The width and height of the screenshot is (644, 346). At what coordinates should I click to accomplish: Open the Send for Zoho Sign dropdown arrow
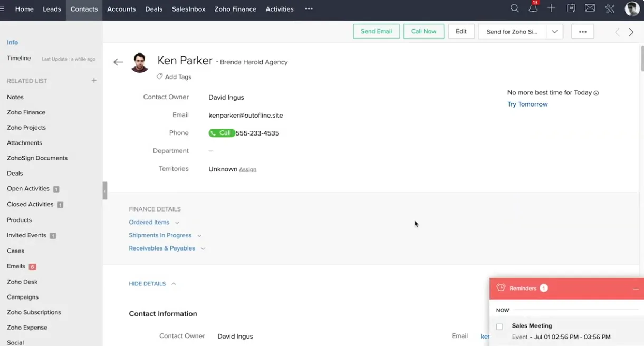pos(554,32)
